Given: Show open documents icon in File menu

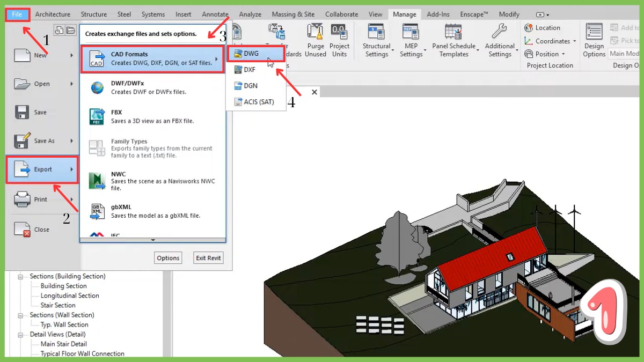Looking at the screenshot, I should tap(70, 30).
